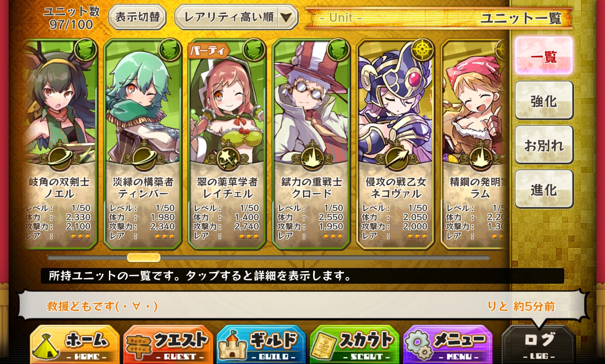Switch to the 強化 enhance tab

click(544, 100)
